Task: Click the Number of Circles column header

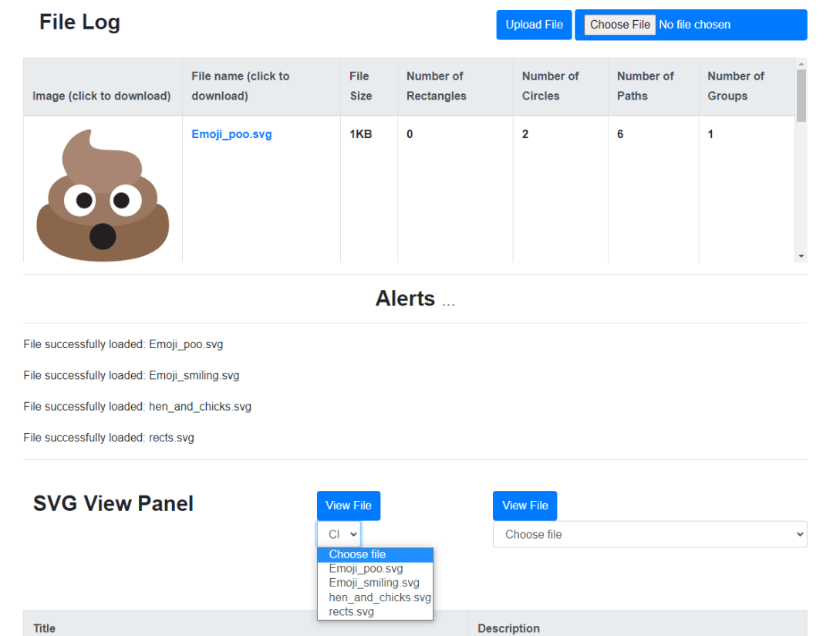Action: point(550,86)
